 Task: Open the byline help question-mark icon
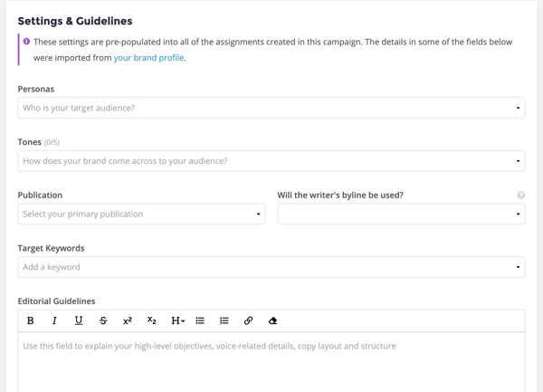tap(521, 196)
